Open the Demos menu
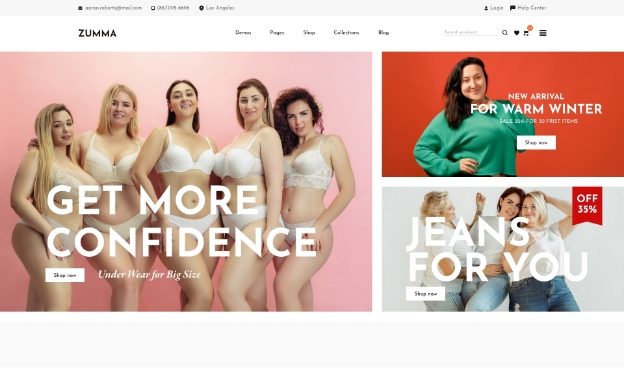This screenshot has width=624, height=368. pos(243,33)
